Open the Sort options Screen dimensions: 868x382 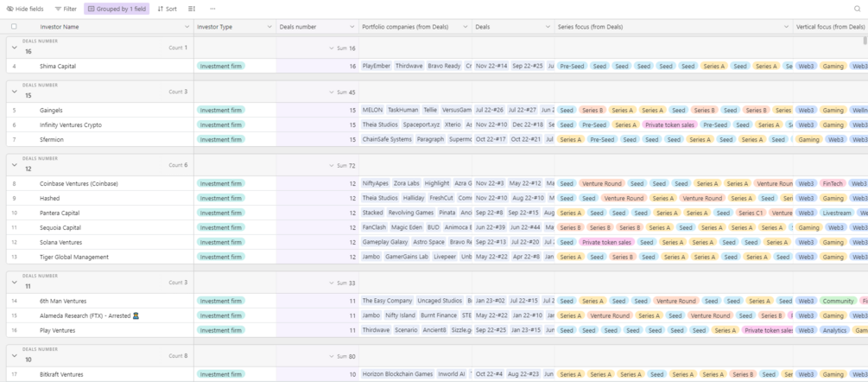[168, 9]
